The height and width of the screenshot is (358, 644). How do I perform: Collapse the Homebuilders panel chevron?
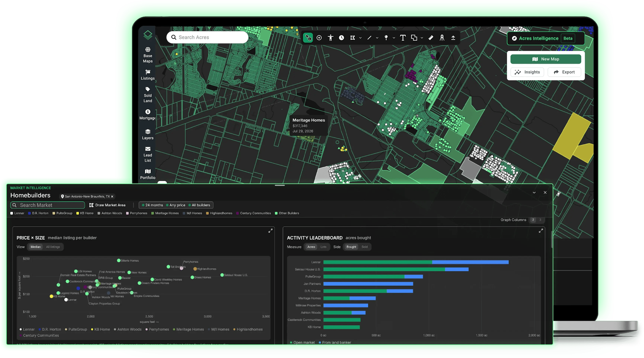(x=534, y=193)
